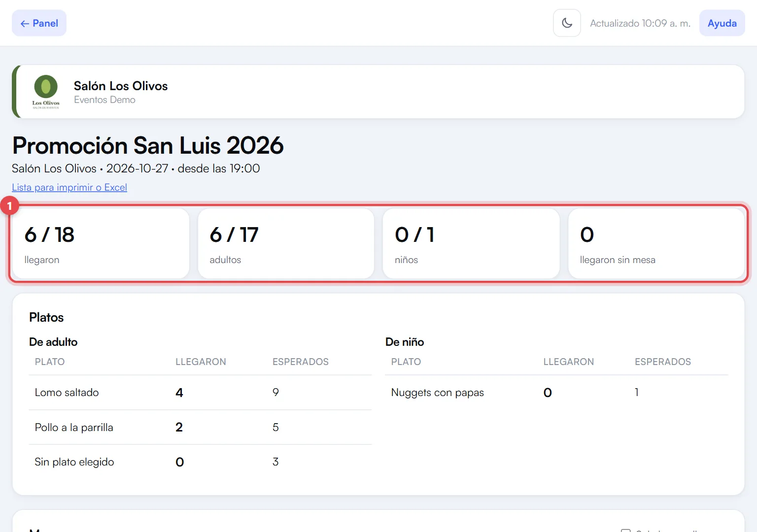Click the Actualizado 10:09 a. m. timestamp
The height and width of the screenshot is (532, 757).
coord(640,23)
